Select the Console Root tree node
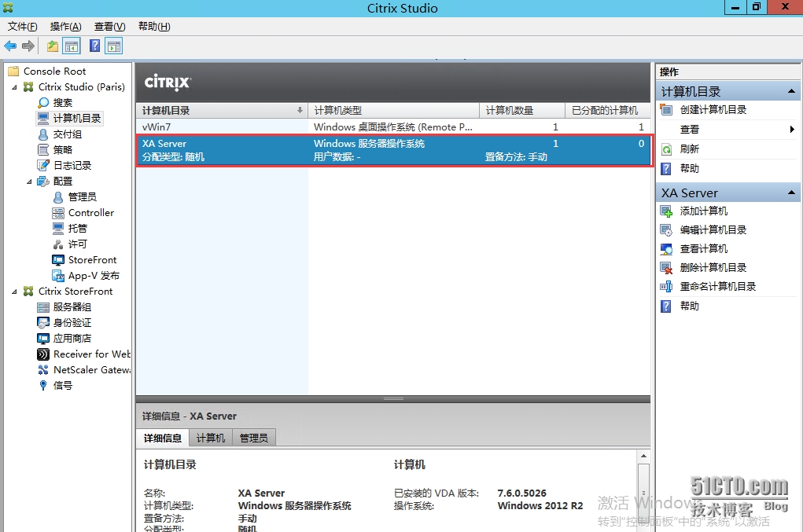Viewport: 803px width, 532px height. 47,71
